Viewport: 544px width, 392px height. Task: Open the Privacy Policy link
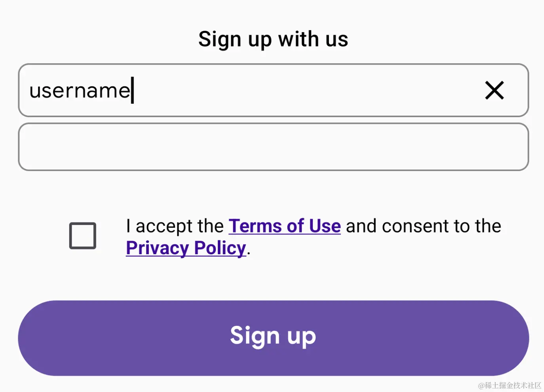pyautogui.click(x=186, y=248)
